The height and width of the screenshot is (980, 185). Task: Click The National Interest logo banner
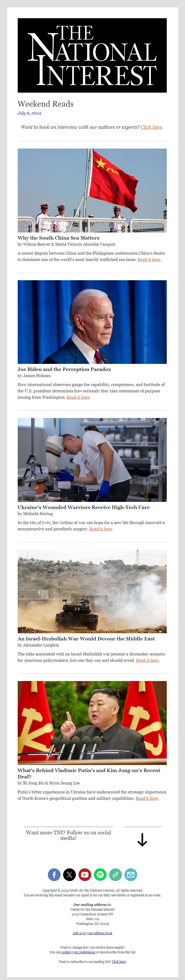92,55
